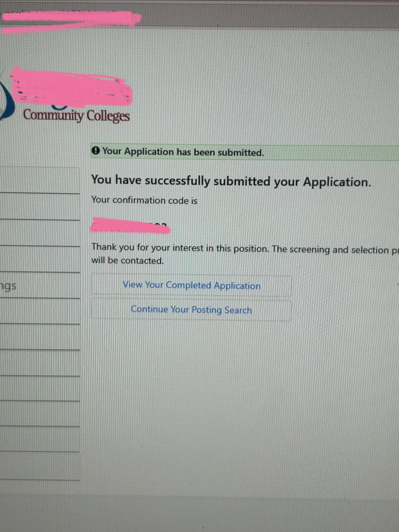Click 'Thank you for your interest in this position' text
The image size is (399, 532).
(x=180, y=248)
